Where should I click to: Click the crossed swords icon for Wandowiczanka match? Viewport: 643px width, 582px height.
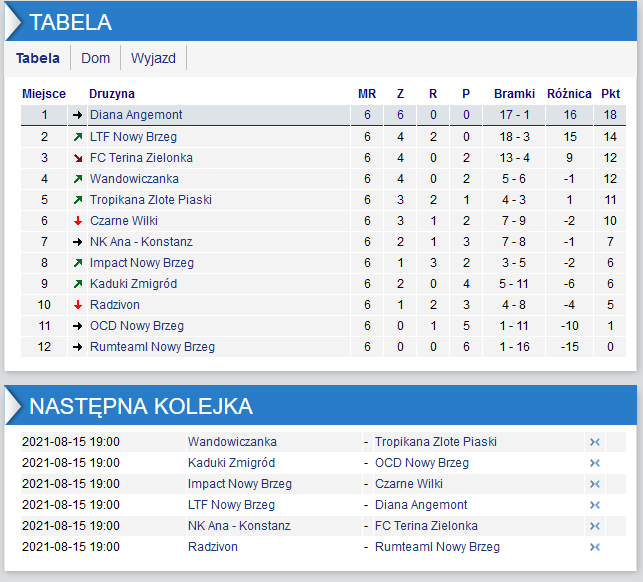coord(594,442)
